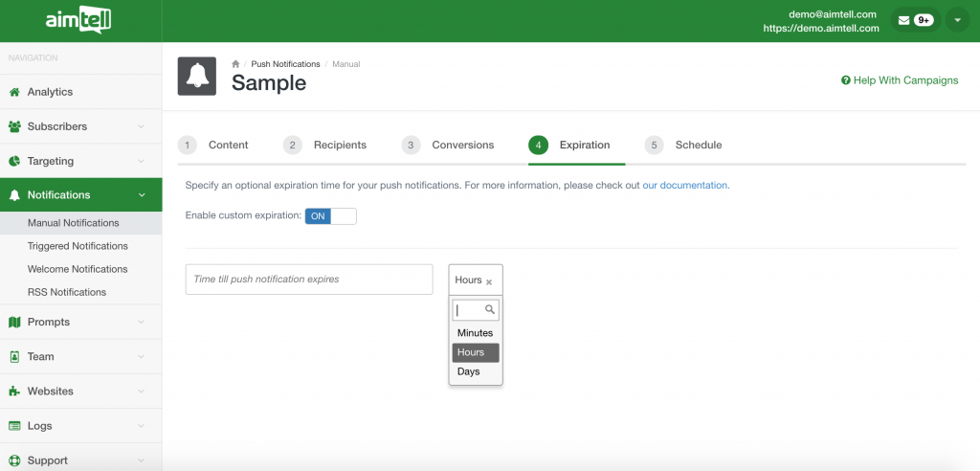Choose Hours option in the unit list

[x=475, y=352]
